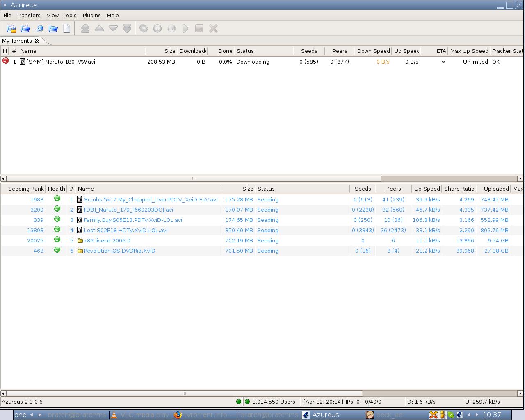Screen dimensions: 525x420
Task: Click the second green light beside 1,014,550 Users
Action: (x=247, y=402)
